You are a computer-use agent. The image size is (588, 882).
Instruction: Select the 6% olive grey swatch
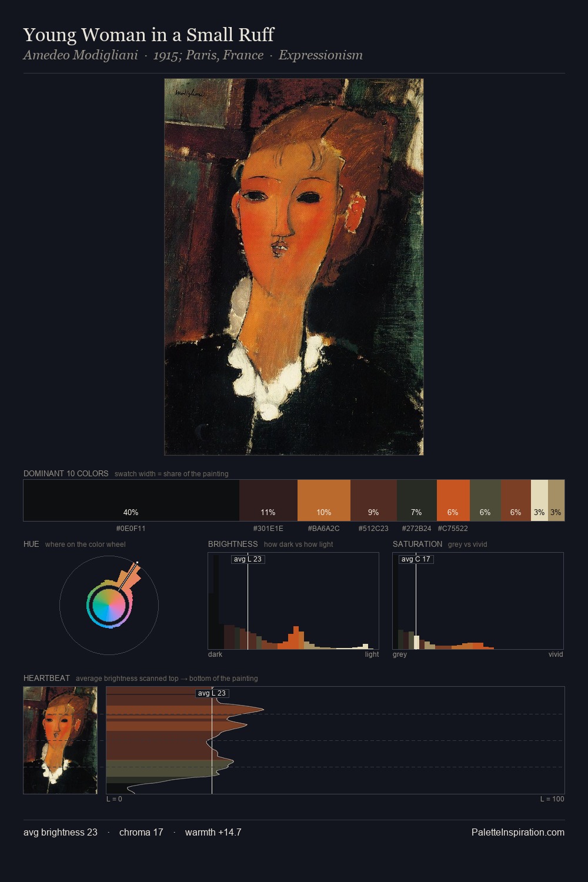click(485, 500)
